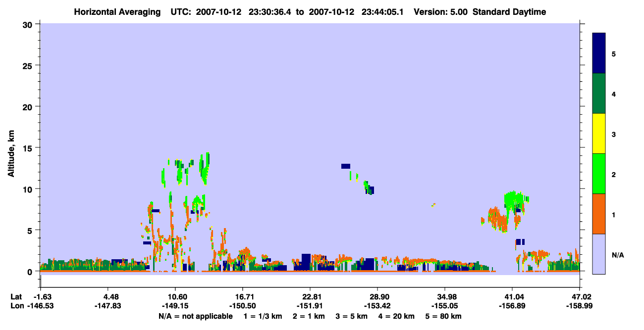
Task: Click the lavender N/A color swatch
Action: click(x=599, y=254)
